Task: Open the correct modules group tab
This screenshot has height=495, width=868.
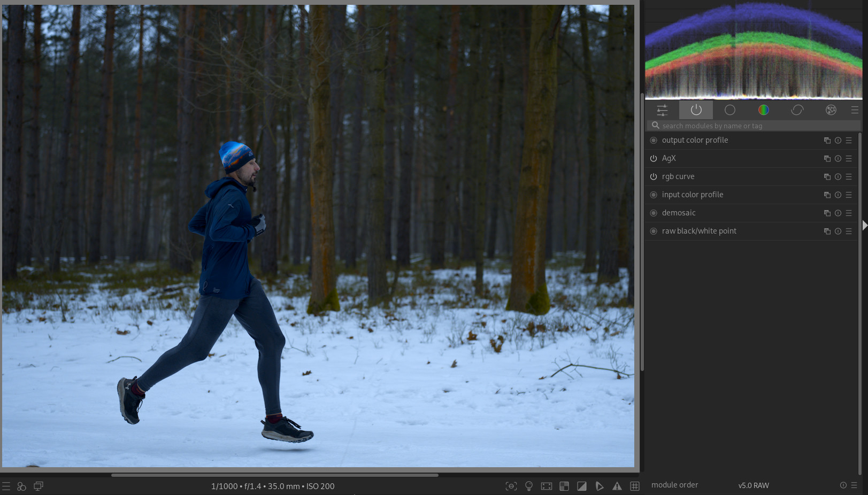Action: point(797,110)
